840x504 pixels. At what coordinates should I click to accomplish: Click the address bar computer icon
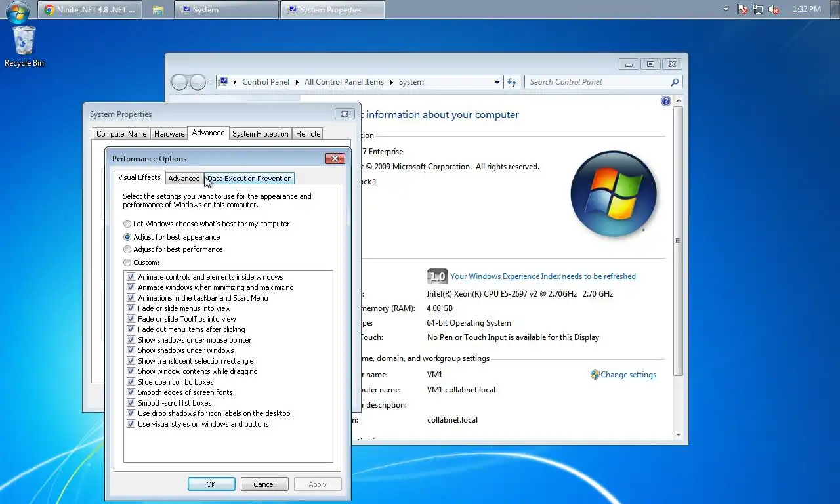(224, 82)
